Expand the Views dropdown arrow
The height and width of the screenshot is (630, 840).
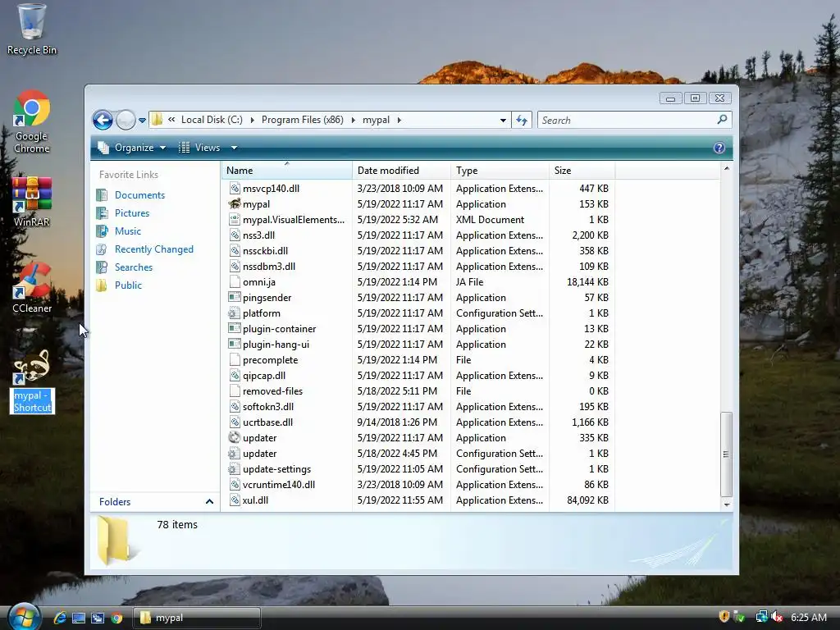234,148
